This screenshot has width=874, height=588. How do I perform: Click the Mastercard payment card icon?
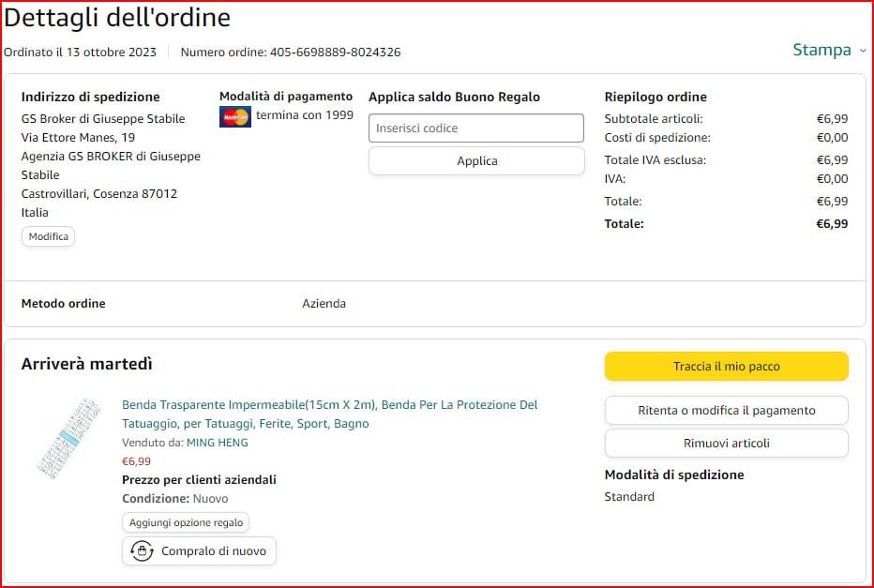pos(234,117)
